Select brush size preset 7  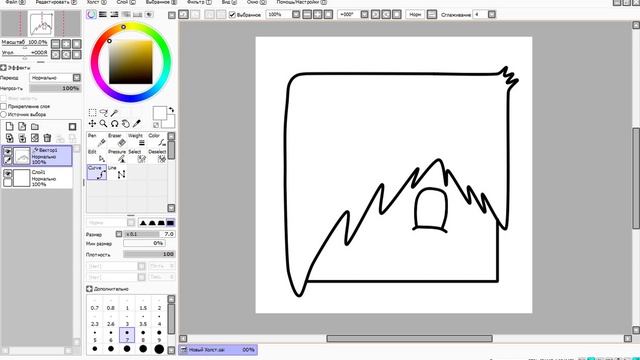[x=127, y=336]
